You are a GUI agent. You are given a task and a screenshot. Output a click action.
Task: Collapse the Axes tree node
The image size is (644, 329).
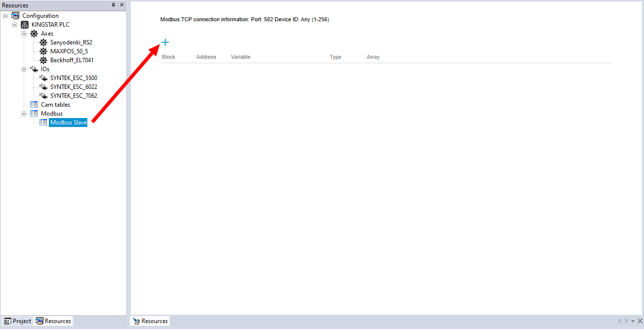coord(24,34)
